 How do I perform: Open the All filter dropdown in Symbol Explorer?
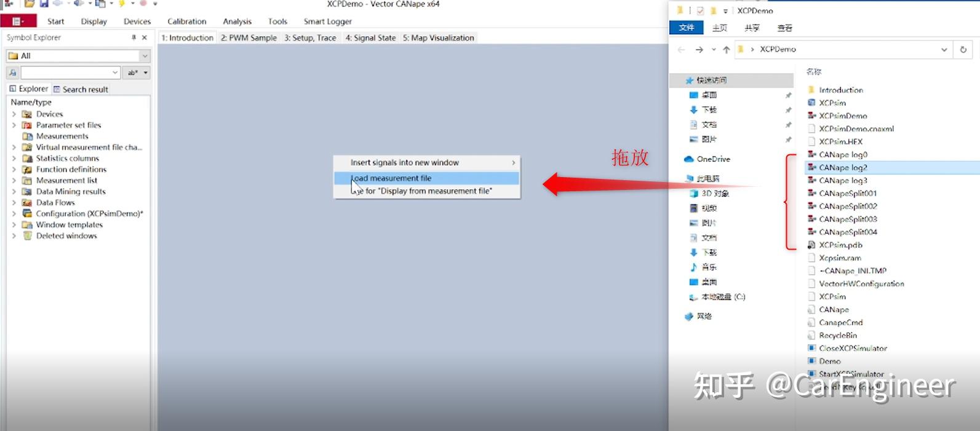pos(145,56)
